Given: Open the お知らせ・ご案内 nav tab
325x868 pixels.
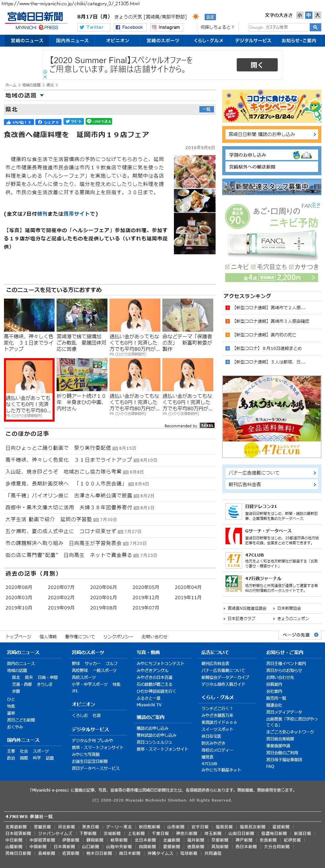Looking at the screenshot, I should pyautogui.click(x=299, y=41).
